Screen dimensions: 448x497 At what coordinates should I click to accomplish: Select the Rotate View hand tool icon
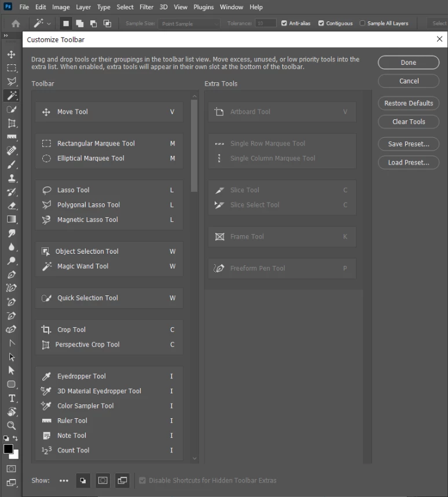(x=12, y=412)
